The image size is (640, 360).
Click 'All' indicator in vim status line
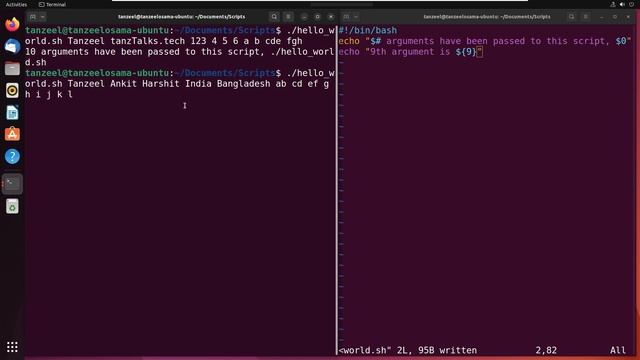[618, 350]
